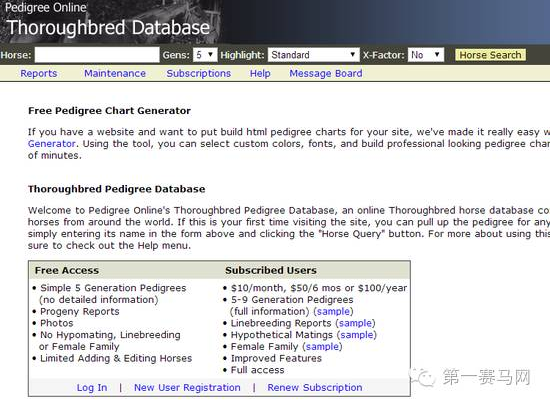Visit the Message Board
The image size is (552, 414).
[x=326, y=73]
